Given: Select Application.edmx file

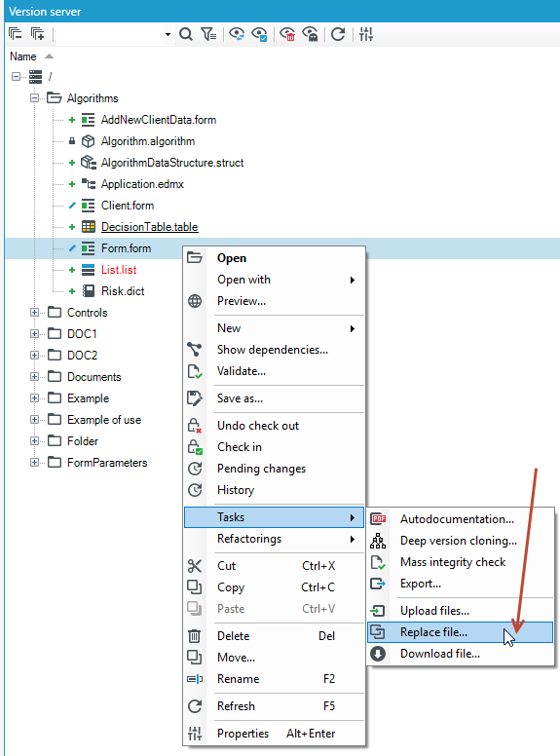Looking at the screenshot, I should [x=142, y=184].
